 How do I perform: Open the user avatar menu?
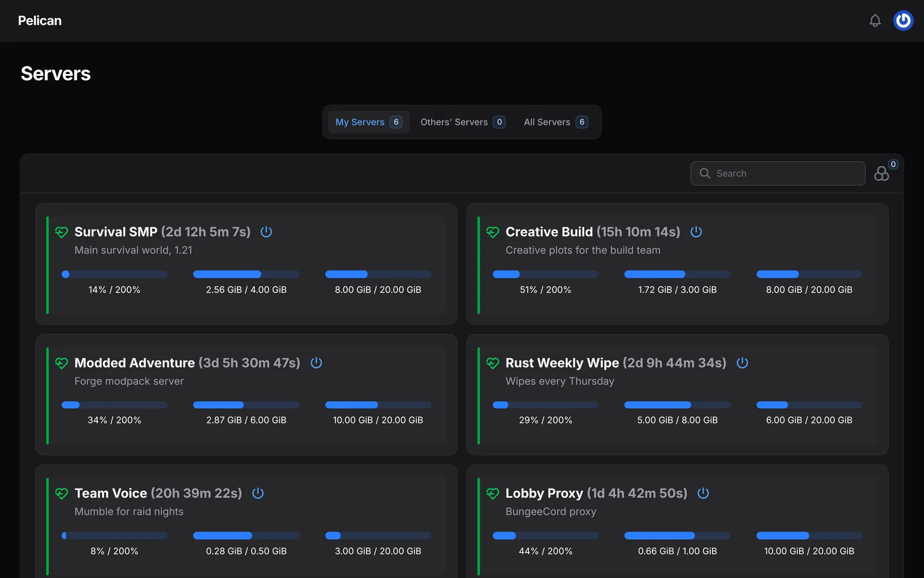[x=903, y=21]
